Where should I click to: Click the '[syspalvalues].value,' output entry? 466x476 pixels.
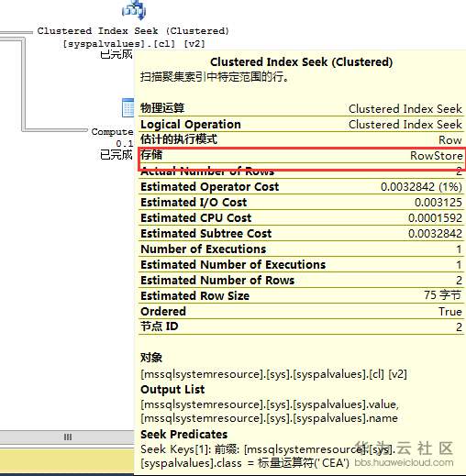(270, 404)
